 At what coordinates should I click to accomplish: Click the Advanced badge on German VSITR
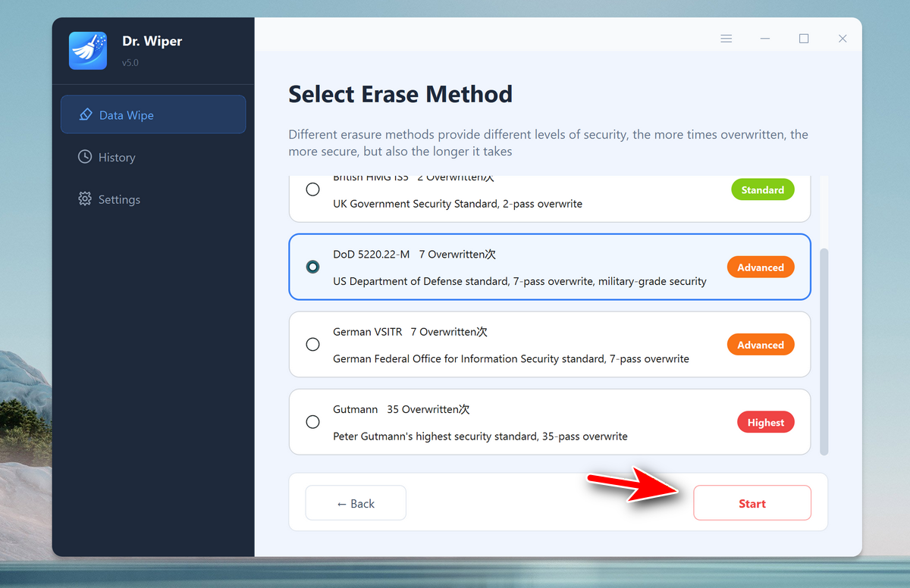[x=761, y=345]
